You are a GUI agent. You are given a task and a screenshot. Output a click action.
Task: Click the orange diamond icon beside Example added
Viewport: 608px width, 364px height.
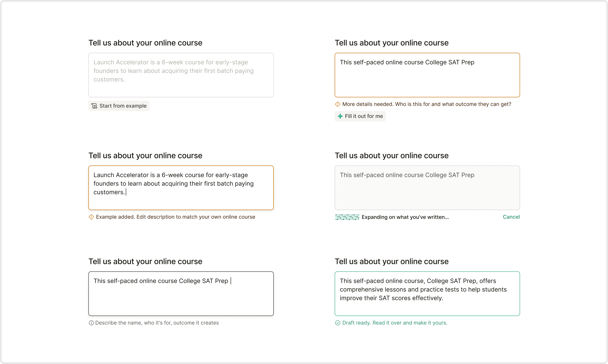point(91,217)
